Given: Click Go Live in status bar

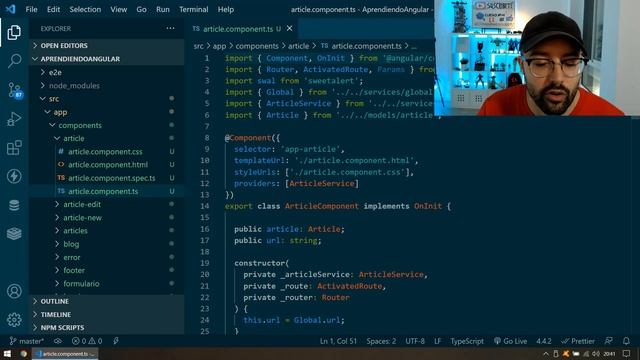Looking at the screenshot, I should click(x=510, y=341).
